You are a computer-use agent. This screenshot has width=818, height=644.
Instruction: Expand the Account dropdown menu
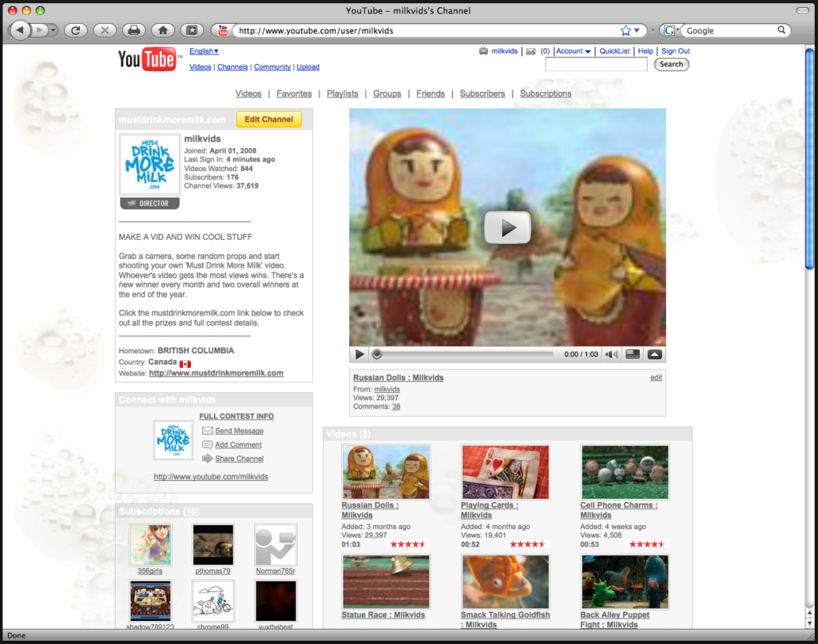pyautogui.click(x=574, y=51)
